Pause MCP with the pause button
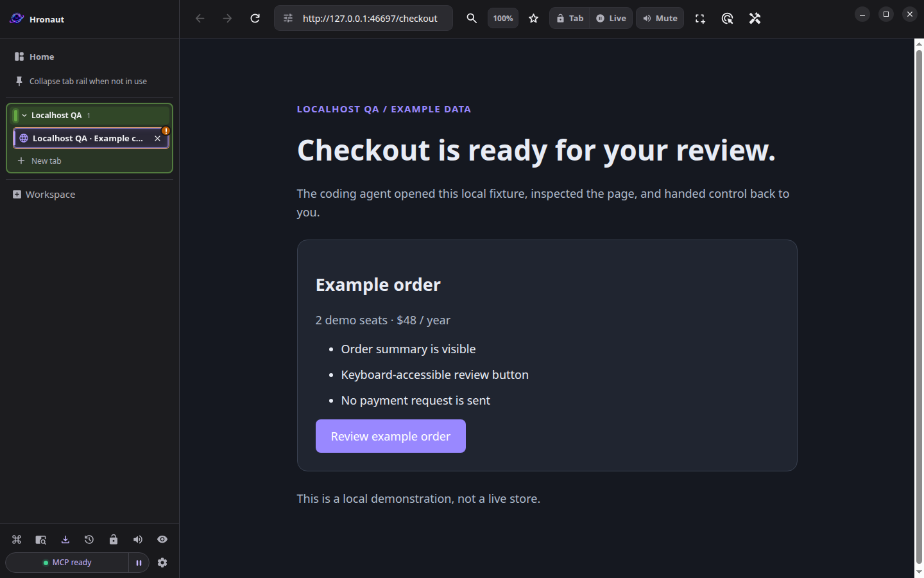This screenshot has width=924, height=578. pyautogui.click(x=139, y=563)
